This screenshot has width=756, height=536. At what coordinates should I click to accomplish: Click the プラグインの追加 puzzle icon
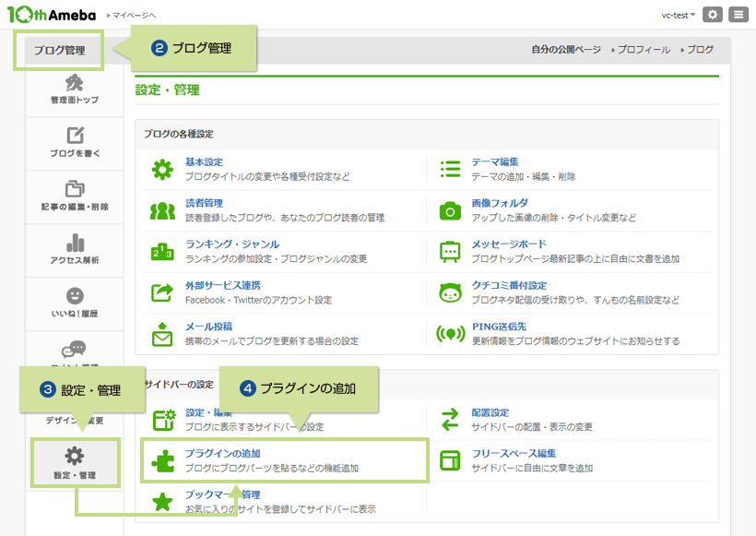[162, 460]
